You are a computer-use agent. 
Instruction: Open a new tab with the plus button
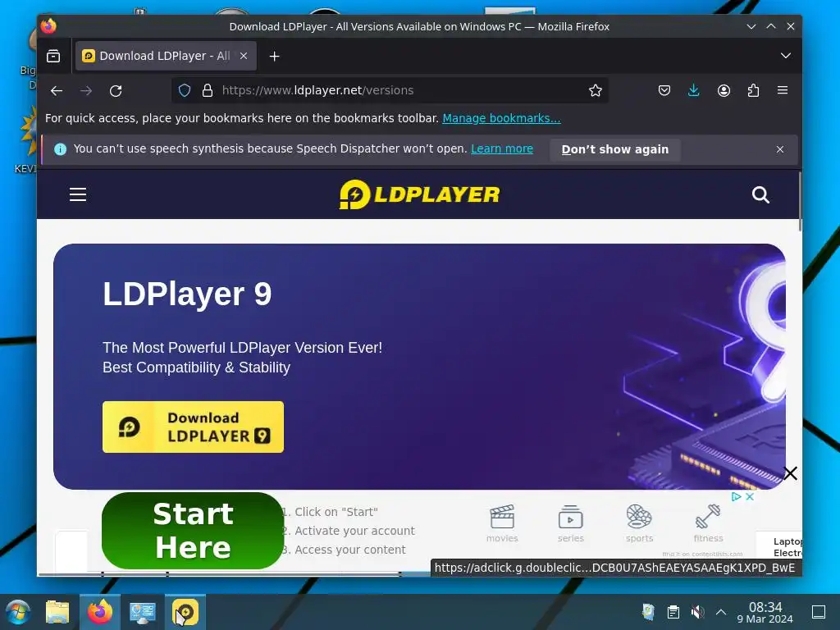point(274,57)
